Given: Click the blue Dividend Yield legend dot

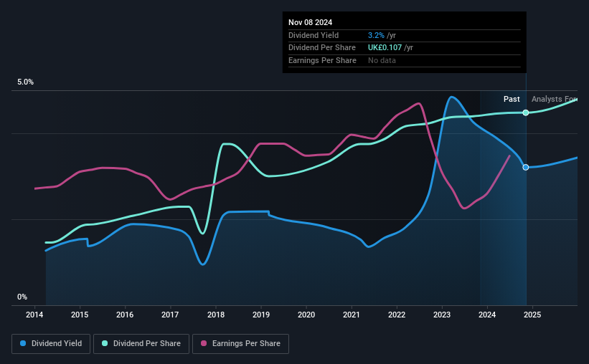Looking at the screenshot, I should coord(23,343).
